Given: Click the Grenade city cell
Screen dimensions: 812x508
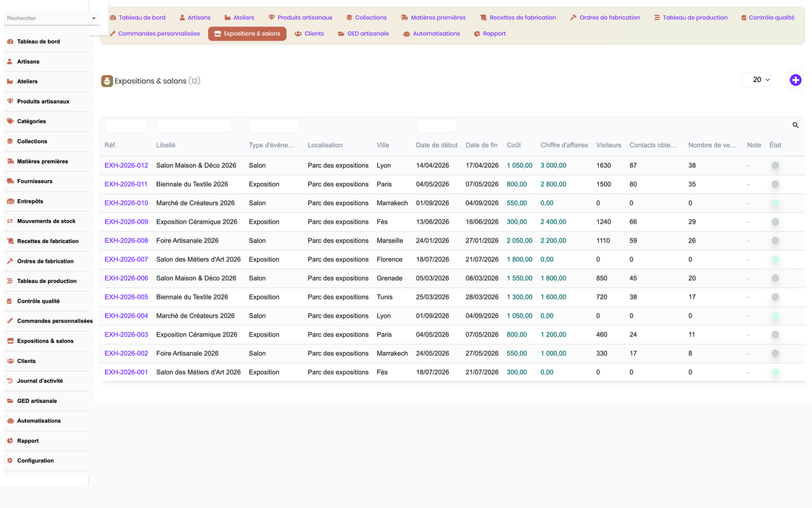Looking at the screenshot, I should (x=390, y=278).
